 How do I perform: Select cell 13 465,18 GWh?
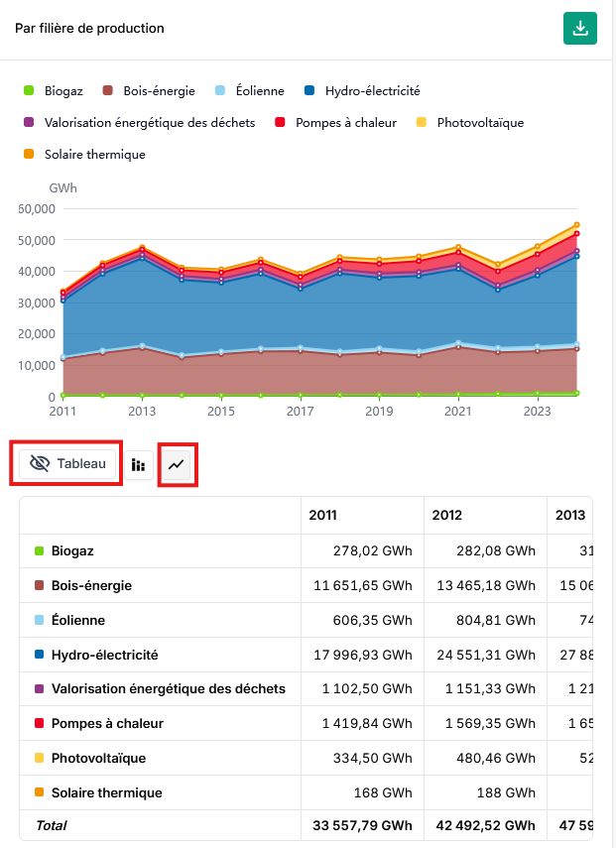[486, 586]
